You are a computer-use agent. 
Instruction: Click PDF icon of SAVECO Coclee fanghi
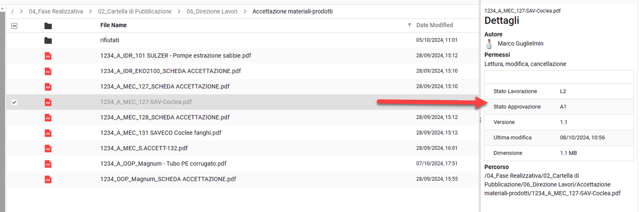pyautogui.click(x=48, y=133)
